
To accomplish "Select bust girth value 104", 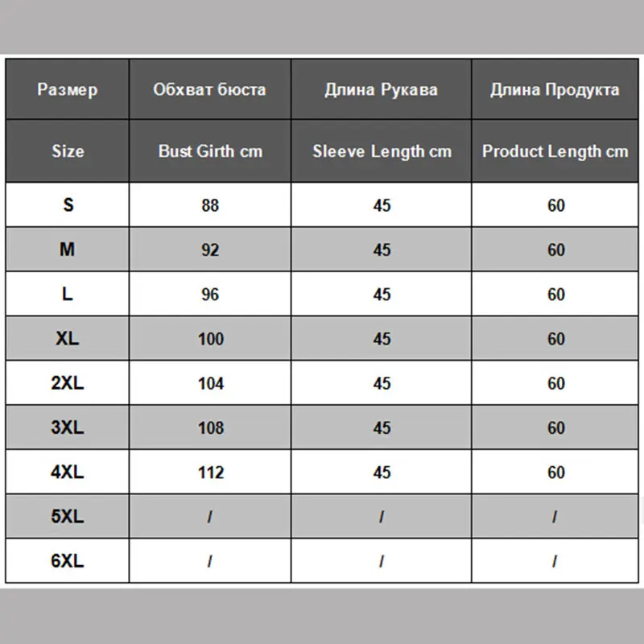I will coord(210,383).
